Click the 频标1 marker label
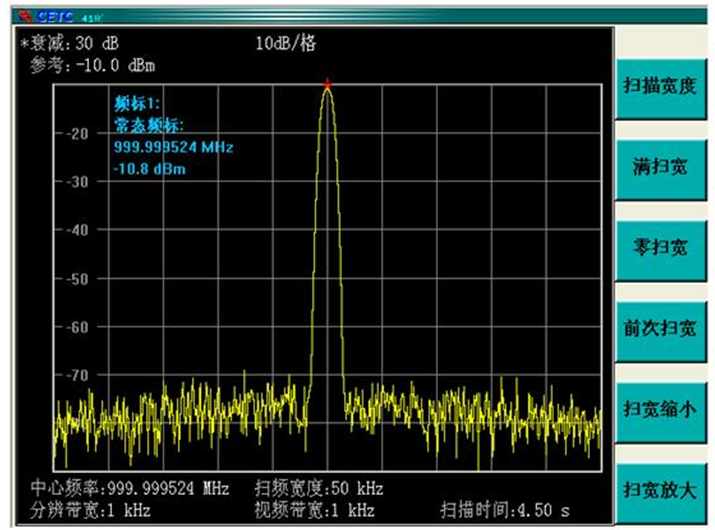The image size is (715, 530). pos(136,103)
